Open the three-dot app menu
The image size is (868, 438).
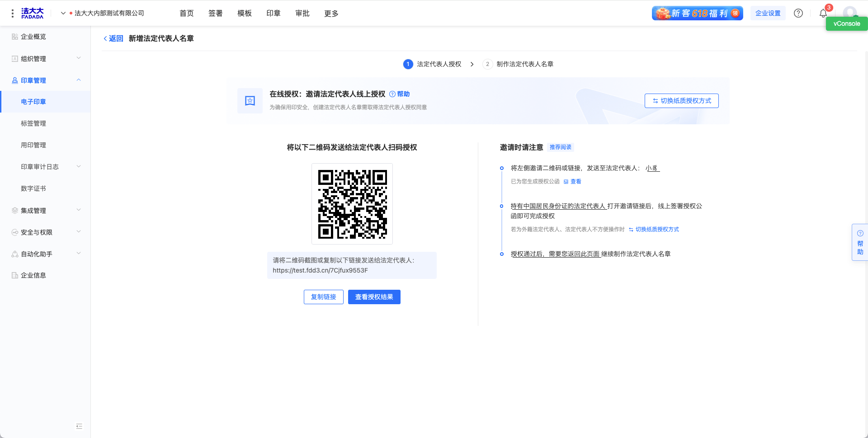click(12, 13)
